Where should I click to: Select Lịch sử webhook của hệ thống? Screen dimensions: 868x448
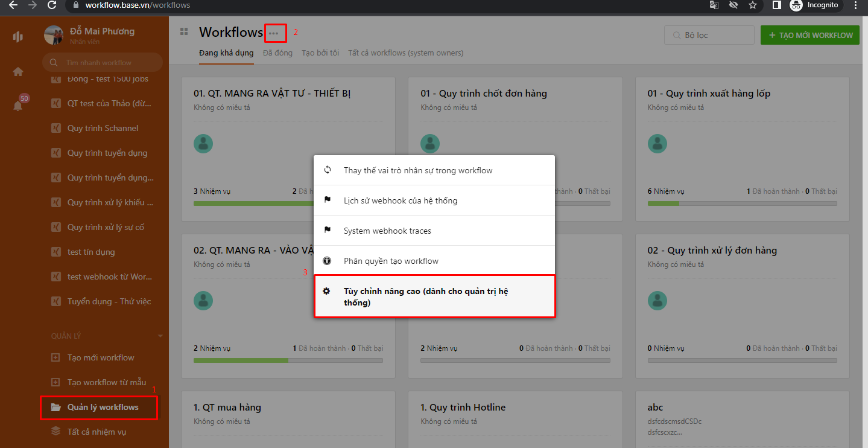(434, 200)
